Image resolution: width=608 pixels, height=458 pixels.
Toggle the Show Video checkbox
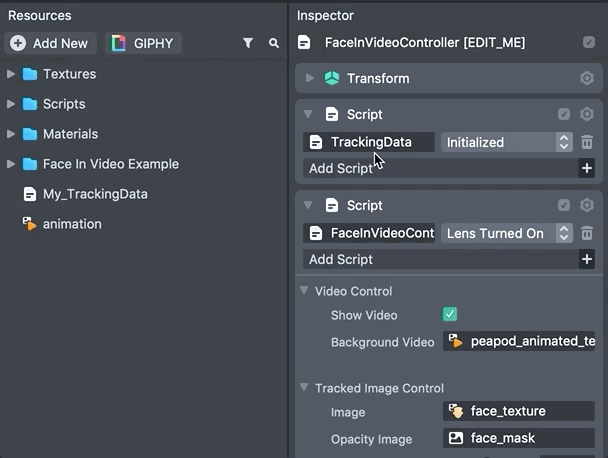click(450, 315)
